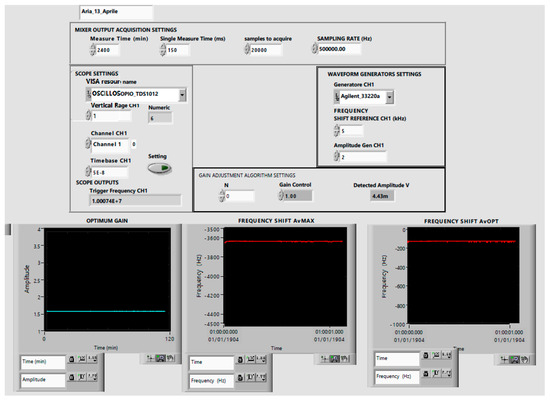Step the Measure Time (min) value
The width and height of the screenshot is (550, 400).
coord(93,50)
